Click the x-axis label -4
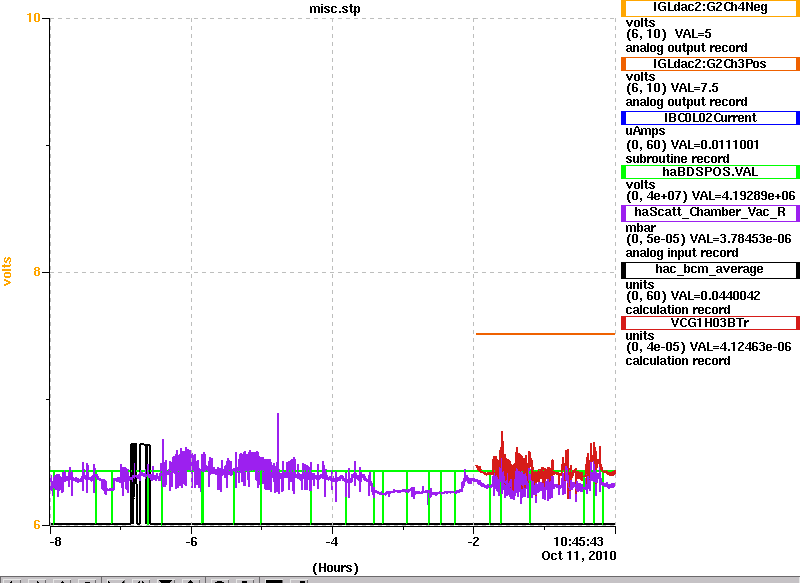Screen dimensions: 800x583 (332, 542)
